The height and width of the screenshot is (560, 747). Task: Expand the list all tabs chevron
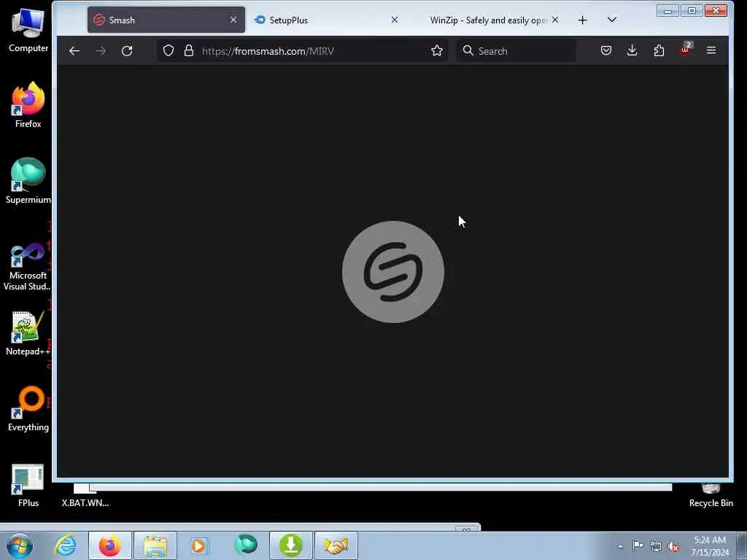[612, 20]
